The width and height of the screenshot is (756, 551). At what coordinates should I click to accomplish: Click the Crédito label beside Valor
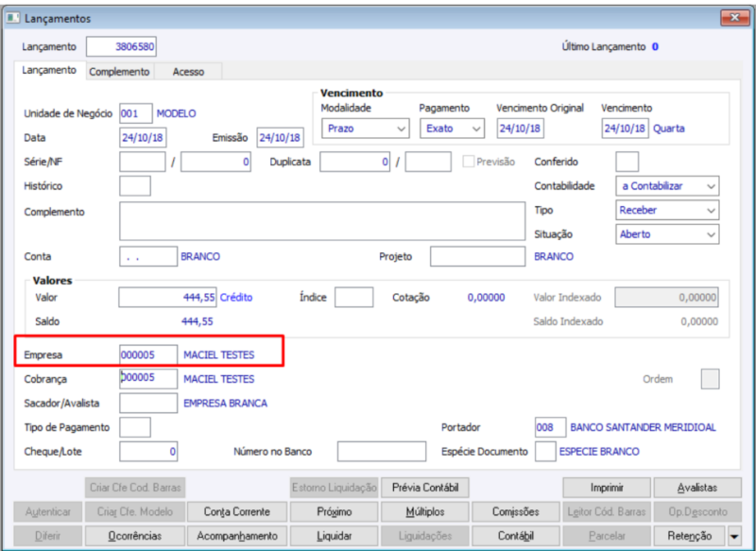236,298
